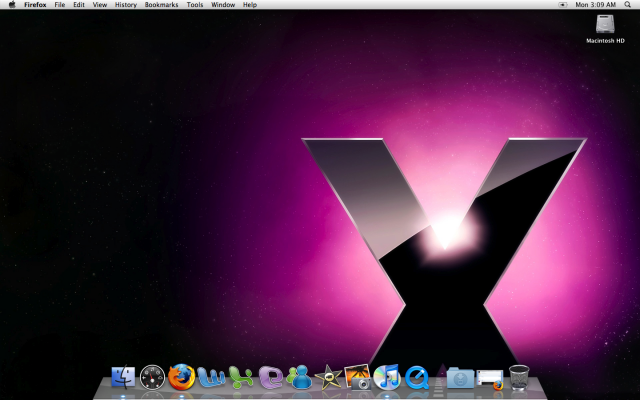640x400 pixels.
Task: Launch Microsoft Excel from the Dock
Action: click(240, 377)
